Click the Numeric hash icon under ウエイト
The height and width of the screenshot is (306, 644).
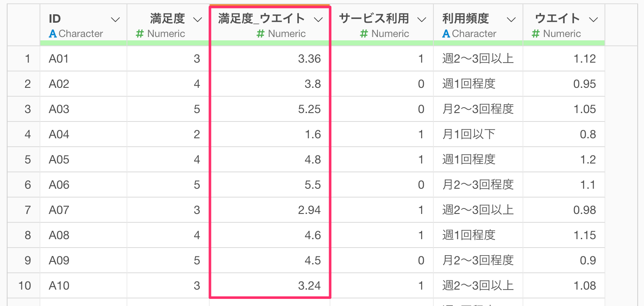tap(536, 34)
